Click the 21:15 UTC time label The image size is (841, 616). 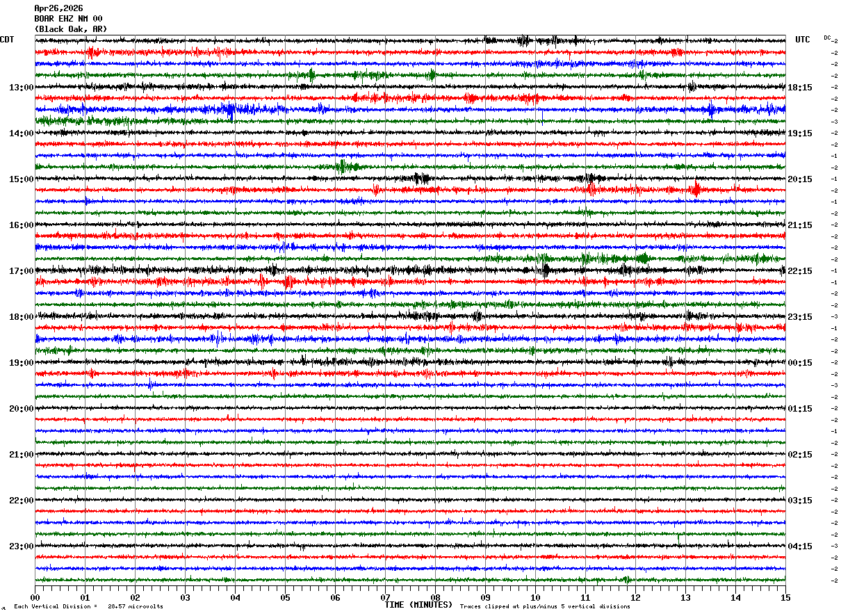(x=800, y=225)
